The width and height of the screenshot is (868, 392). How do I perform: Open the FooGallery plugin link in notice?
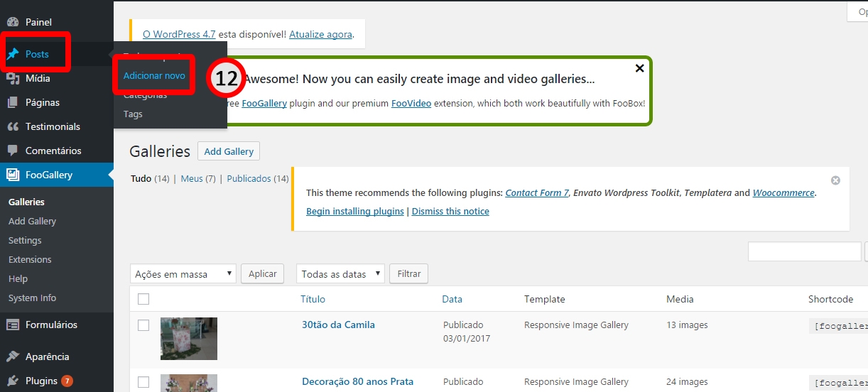point(264,103)
